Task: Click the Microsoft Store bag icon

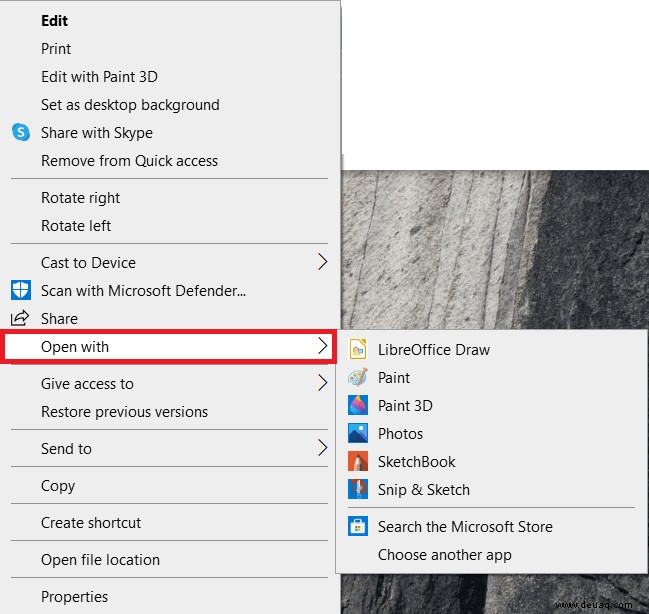Action: [x=358, y=526]
